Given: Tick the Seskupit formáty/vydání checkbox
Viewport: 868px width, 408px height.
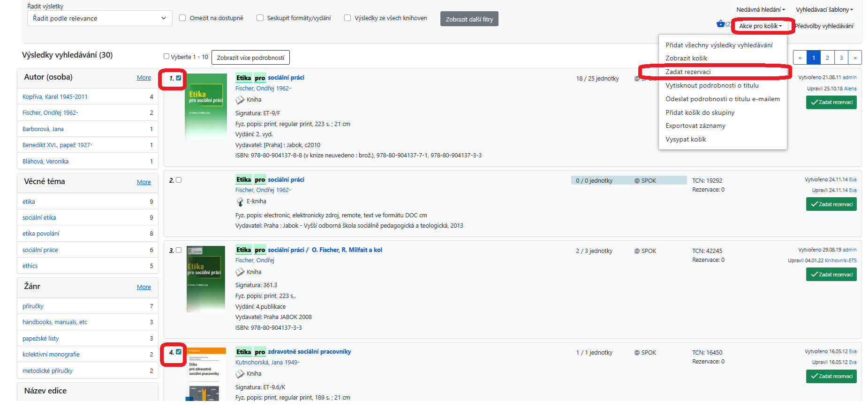Looking at the screenshot, I should click(x=260, y=18).
